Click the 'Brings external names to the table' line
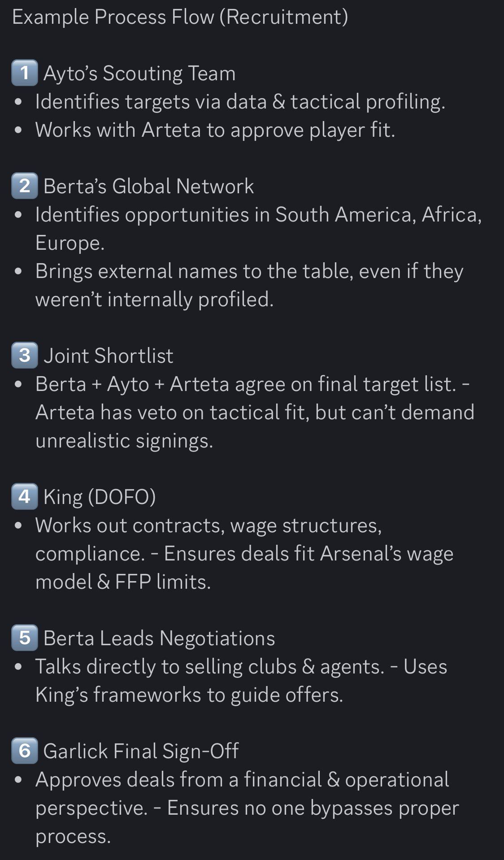Screen dimensions: 504x860 click(x=249, y=271)
